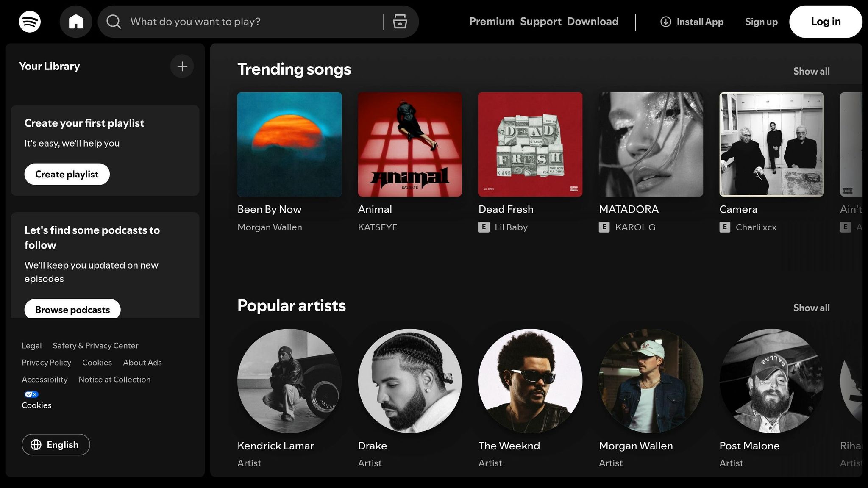Click the Install App download icon

(666, 22)
